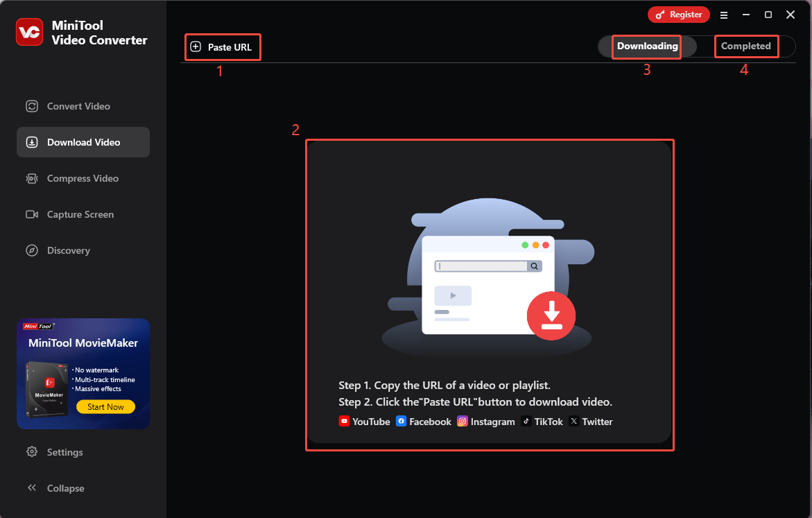Click the YouTube icon under the download steps
The image size is (812, 518).
coord(344,421)
